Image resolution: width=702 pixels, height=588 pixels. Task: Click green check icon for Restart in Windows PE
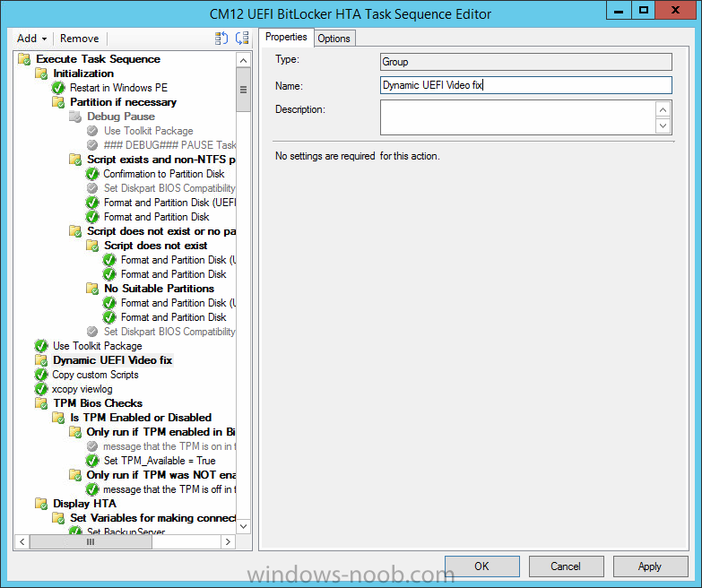coord(58,88)
